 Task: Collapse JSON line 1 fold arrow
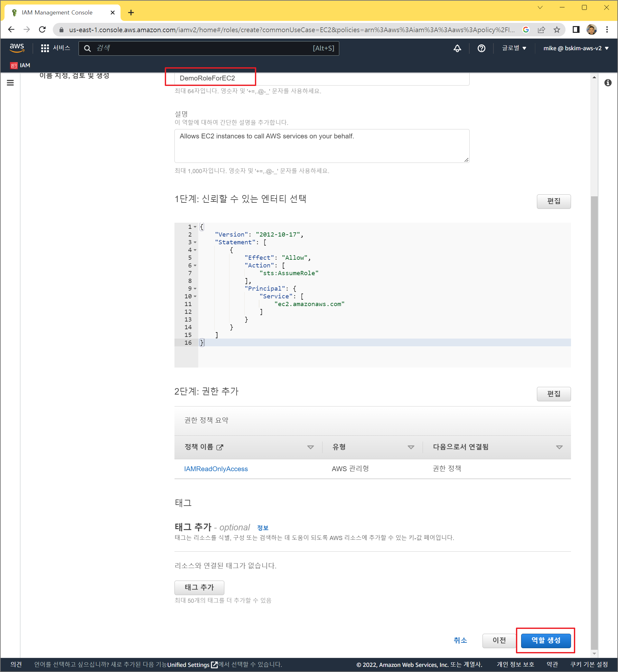tap(195, 227)
